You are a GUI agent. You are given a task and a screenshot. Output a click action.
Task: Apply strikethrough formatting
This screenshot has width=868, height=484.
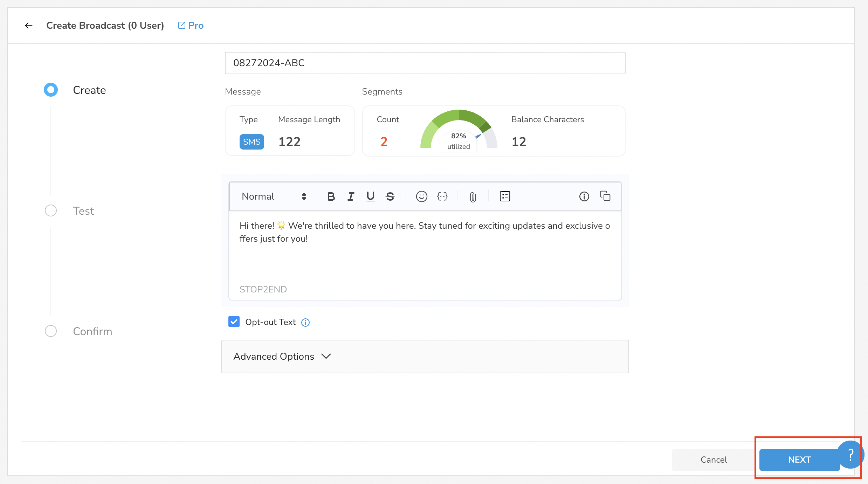click(390, 196)
